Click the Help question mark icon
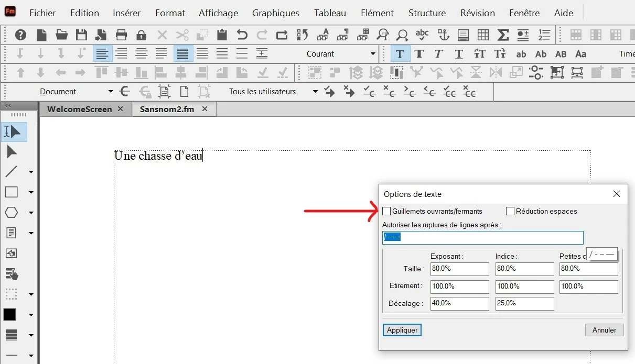The image size is (635, 364). pyautogui.click(x=20, y=35)
